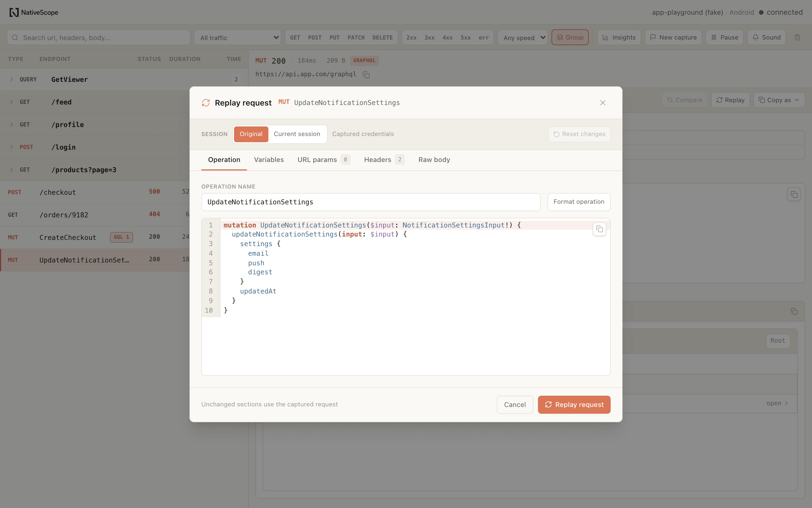Image resolution: width=812 pixels, height=508 pixels.
Task: Start a New capture
Action: tap(673, 37)
